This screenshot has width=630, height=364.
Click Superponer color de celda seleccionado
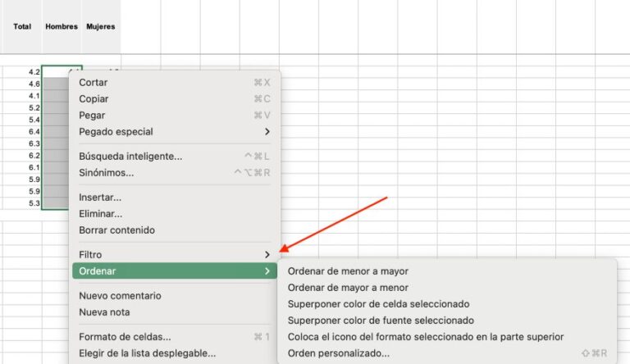point(378,304)
